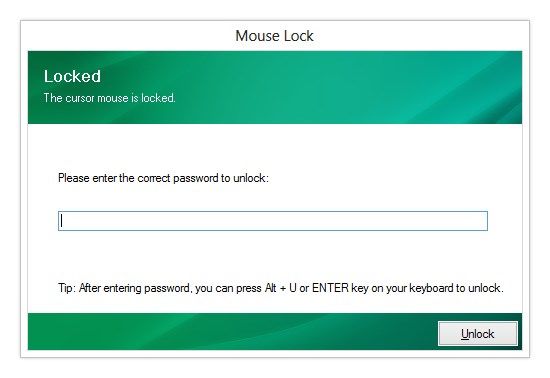Click the underlined U on Unlock
Image resolution: width=550 pixels, height=378 pixels.
click(465, 334)
